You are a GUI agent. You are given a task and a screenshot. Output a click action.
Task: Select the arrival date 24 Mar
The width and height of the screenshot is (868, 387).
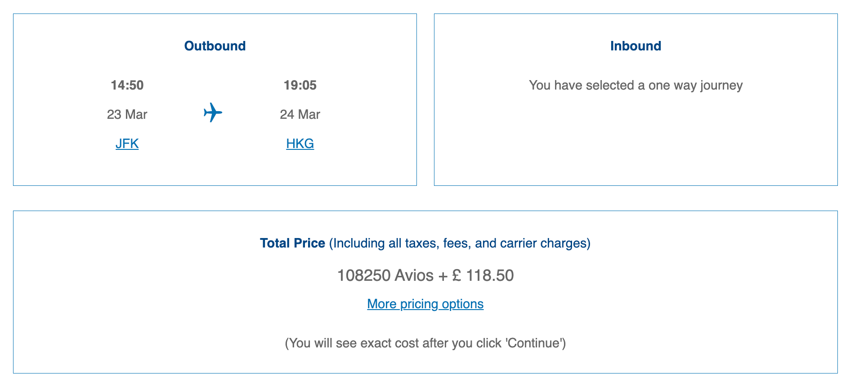pos(300,114)
